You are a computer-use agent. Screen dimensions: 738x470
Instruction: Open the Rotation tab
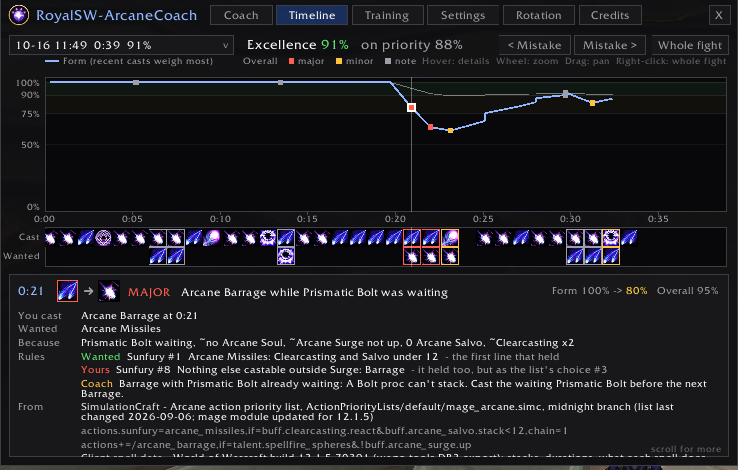click(x=539, y=15)
